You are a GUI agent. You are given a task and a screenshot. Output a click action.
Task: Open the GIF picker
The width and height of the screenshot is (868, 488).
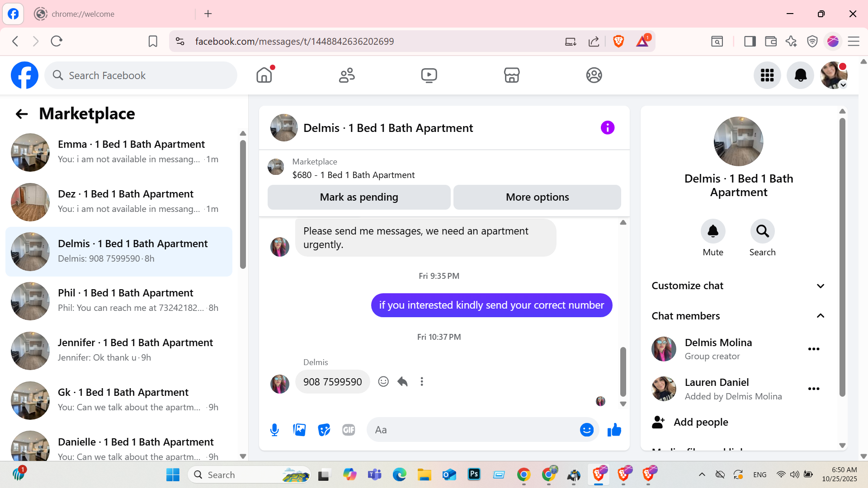349,430
